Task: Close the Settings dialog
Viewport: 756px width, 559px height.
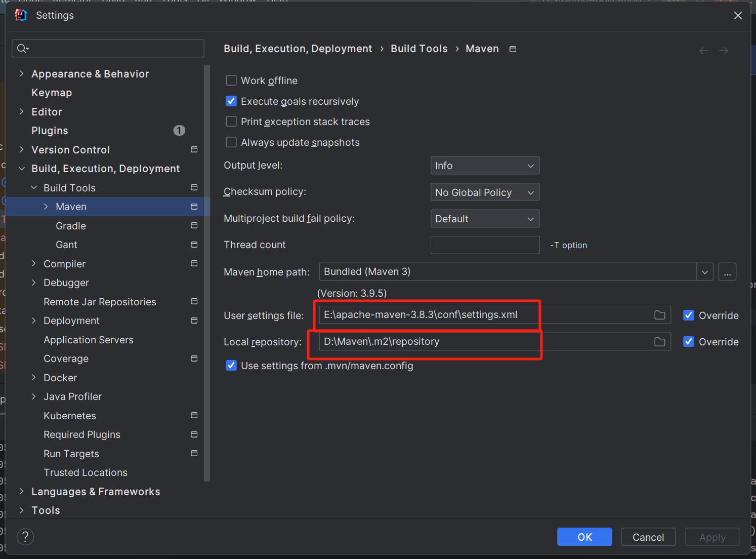Action: tap(738, 16)
